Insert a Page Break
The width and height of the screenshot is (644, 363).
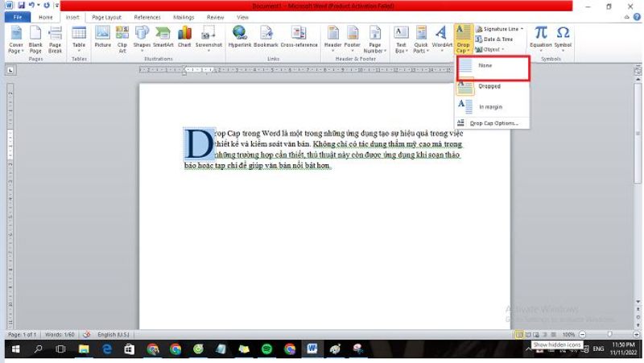coord(55,39)
